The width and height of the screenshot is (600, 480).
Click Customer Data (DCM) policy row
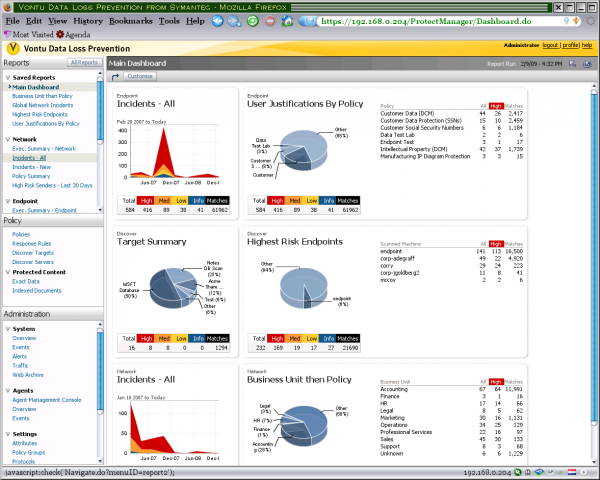pos(452,114)
